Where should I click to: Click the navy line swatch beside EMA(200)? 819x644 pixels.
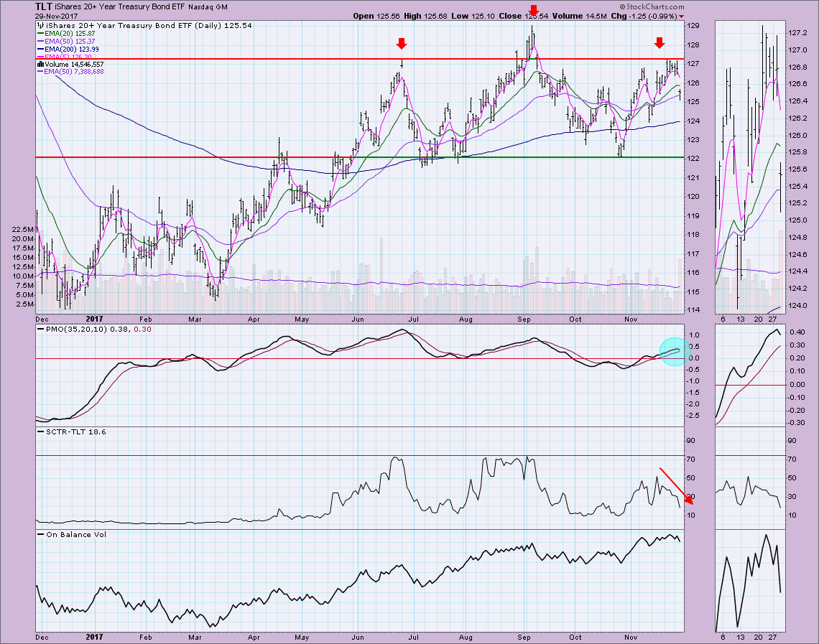click(x=41, y=49)
